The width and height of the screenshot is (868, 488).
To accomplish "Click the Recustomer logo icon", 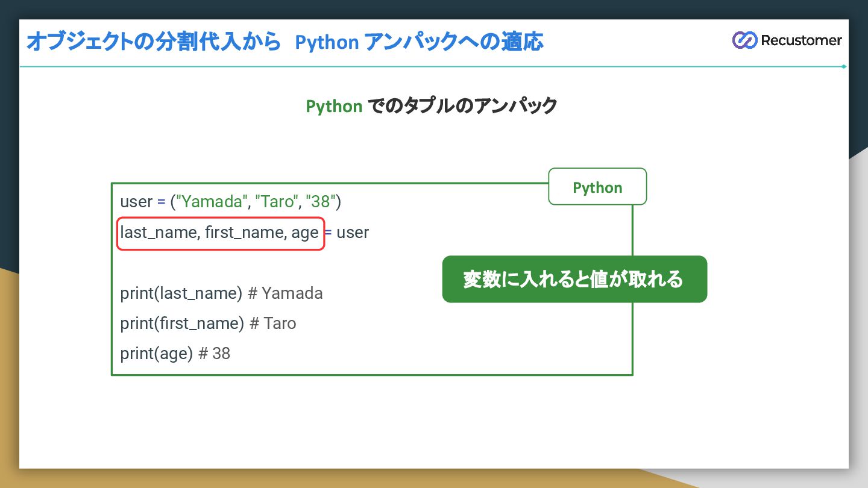I will 744,40.
